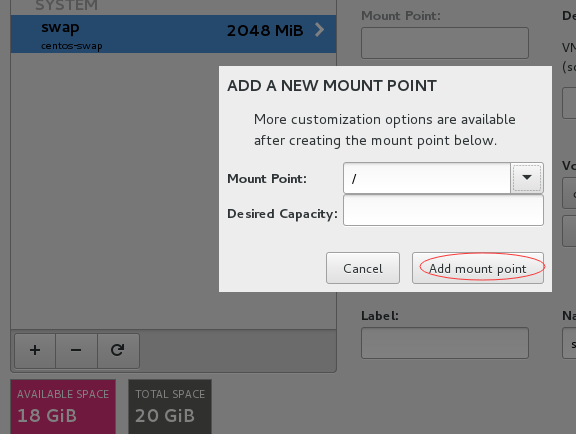This screenshot has height=434, width=576.
Task: Click the 2048 MiB size value
Action: [265, 31]
